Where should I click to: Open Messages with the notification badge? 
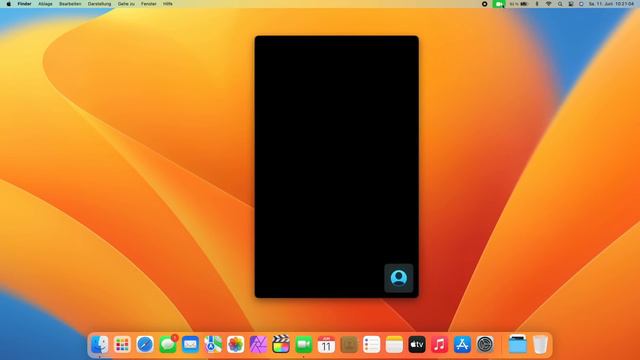point(168,345)
